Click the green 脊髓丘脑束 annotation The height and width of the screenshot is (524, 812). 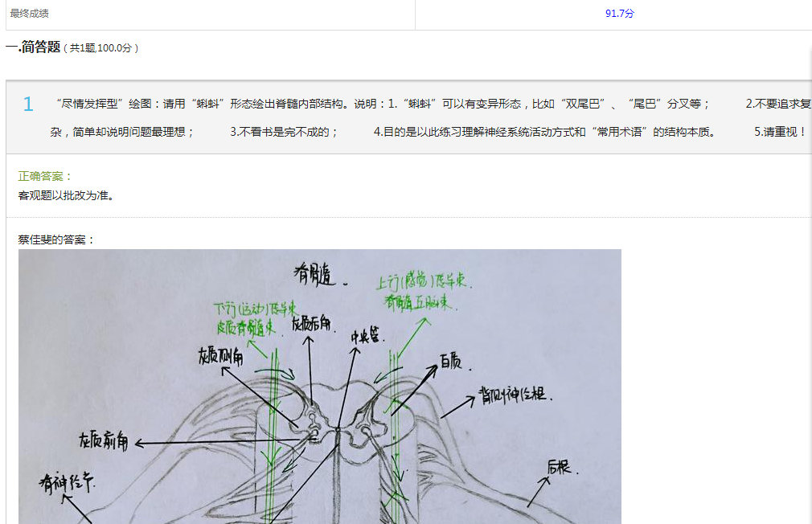pos(417,303)
